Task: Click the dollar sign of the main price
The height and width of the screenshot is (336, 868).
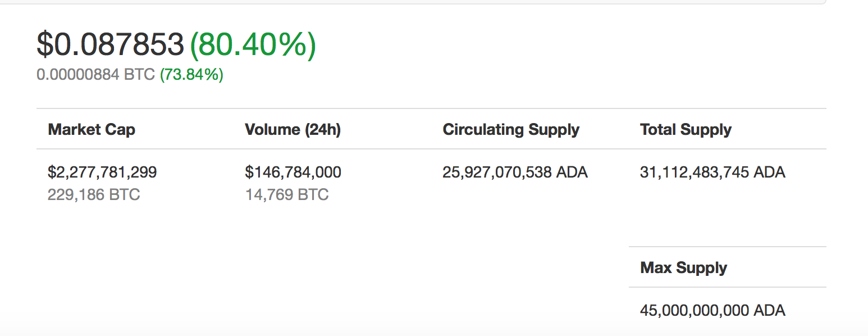Action: click(x=44, y=44)
